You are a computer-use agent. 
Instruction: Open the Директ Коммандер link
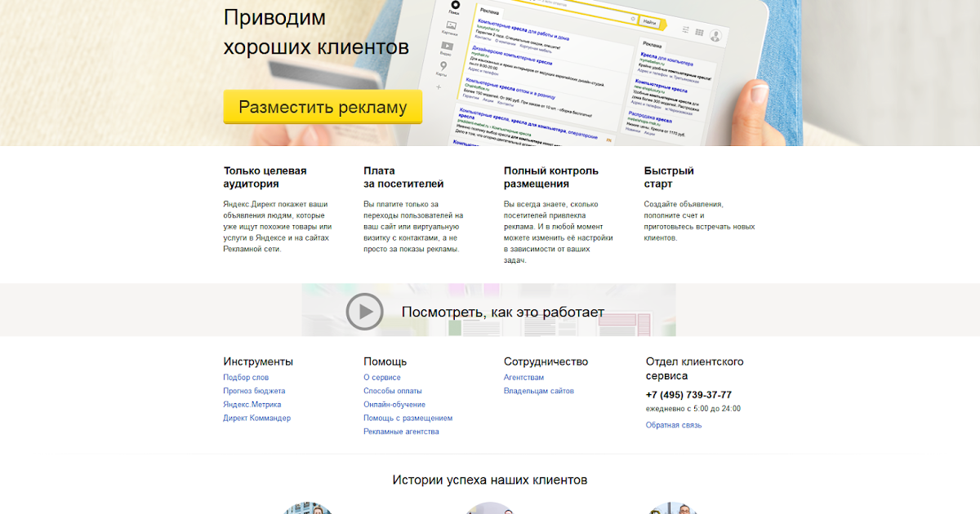pos(256,418)
